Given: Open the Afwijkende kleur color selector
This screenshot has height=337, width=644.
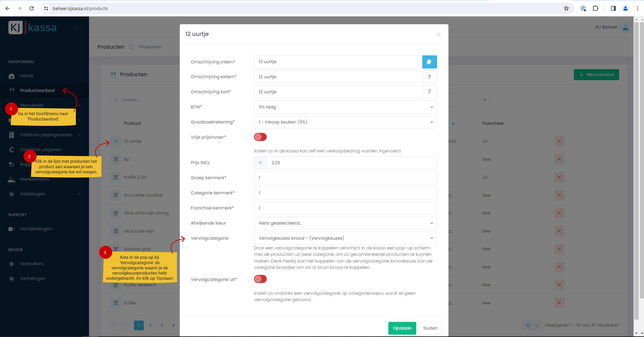Looking at the screenshot, I should coord(345,223).
